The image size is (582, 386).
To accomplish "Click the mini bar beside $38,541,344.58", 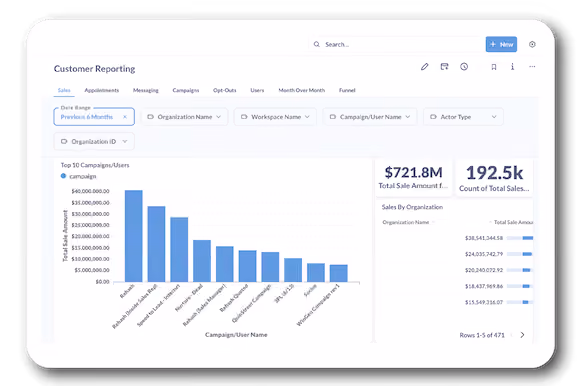I will point(520,238).
